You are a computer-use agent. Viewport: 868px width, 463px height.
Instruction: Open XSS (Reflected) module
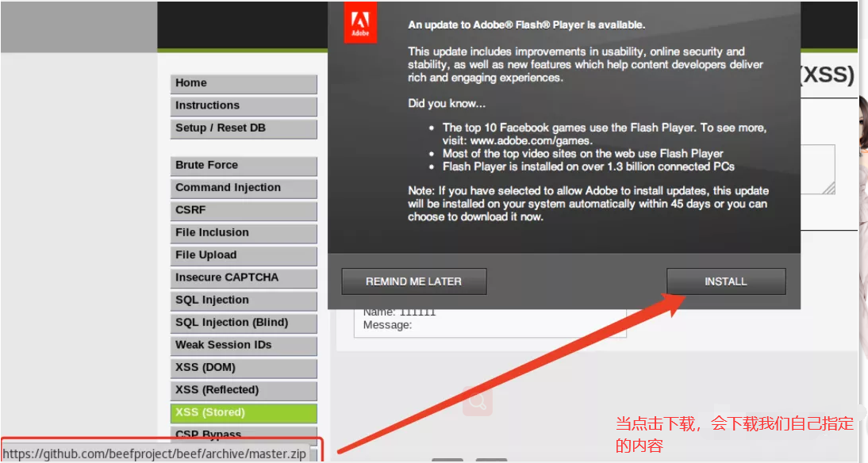[x=244, y=391]
